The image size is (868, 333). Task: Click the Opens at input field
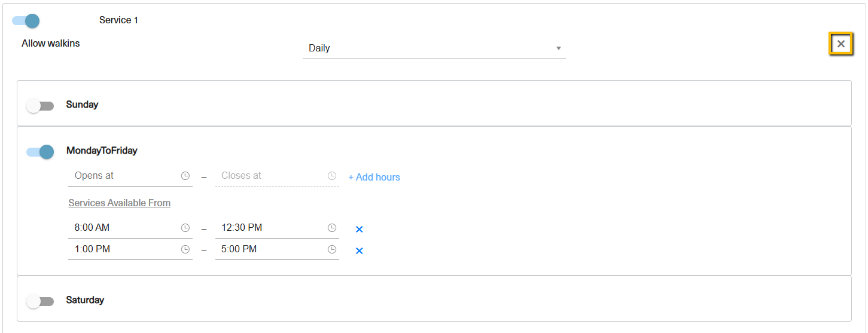tap(130, 176)
